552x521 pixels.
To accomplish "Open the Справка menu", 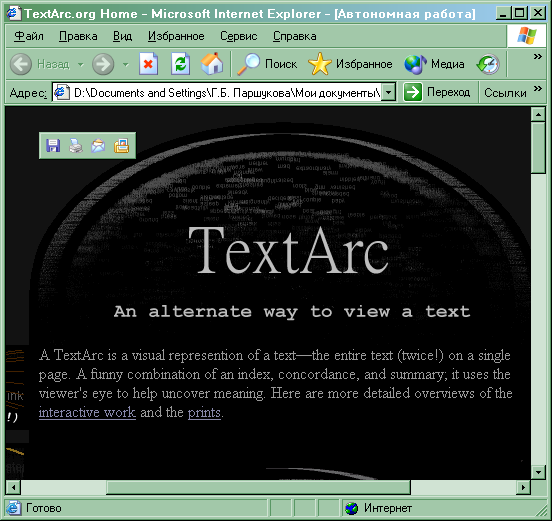I will coord(295,36).
